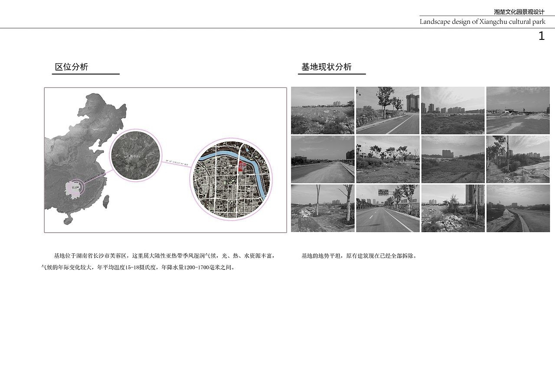Viewport: 555px width, 392px height.
Task: Click line mentioning 年降水量1200-1700毫米
Action: (x=139, y=268)
